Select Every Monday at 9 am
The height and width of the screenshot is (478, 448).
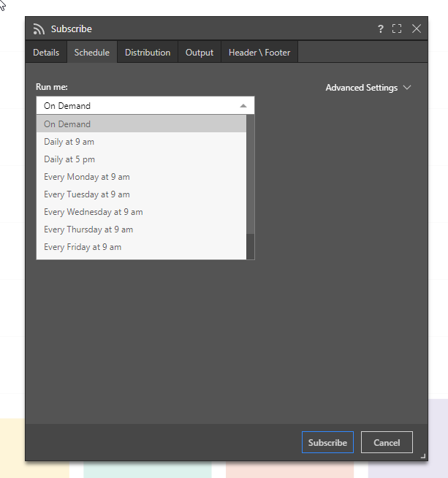tap(86, 177)
